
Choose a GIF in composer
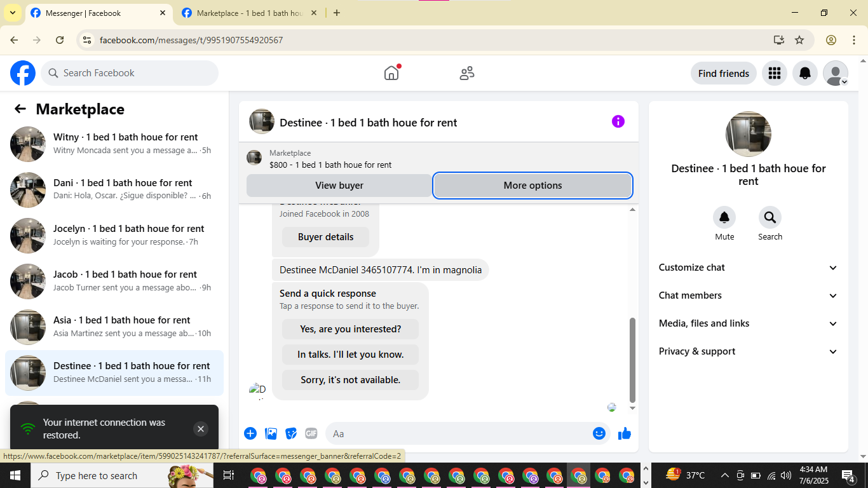point(311,433)
